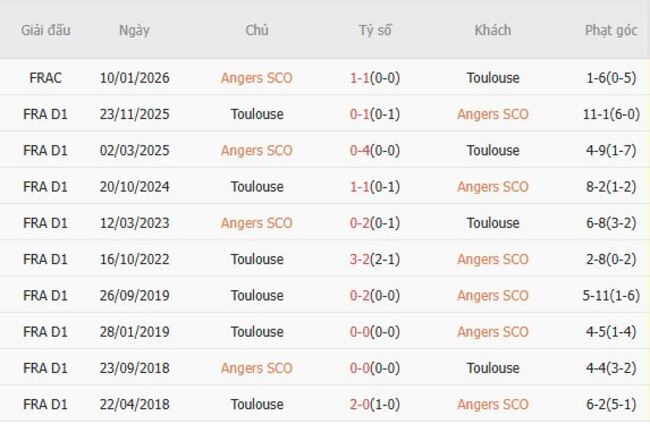Screen dimensions: 650x424
Task: Select the Angers SCO home team on 02/03/2025
Action: 256,150
